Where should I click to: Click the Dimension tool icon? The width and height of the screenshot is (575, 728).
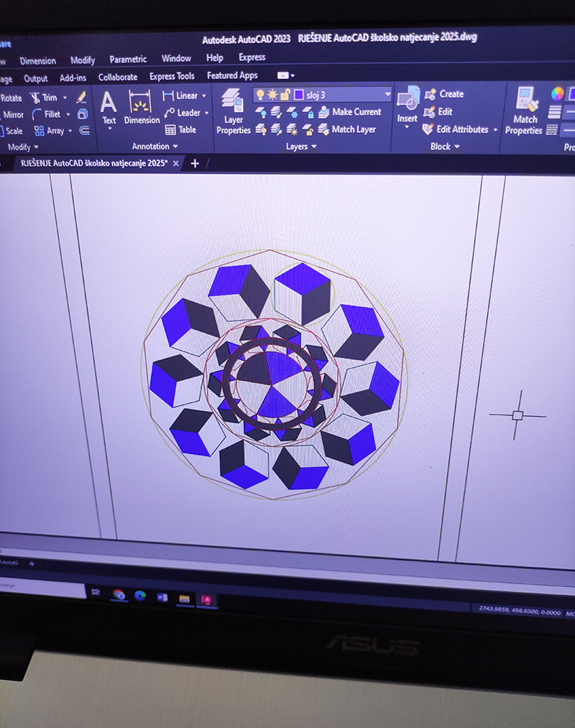(x=141, y=106)
